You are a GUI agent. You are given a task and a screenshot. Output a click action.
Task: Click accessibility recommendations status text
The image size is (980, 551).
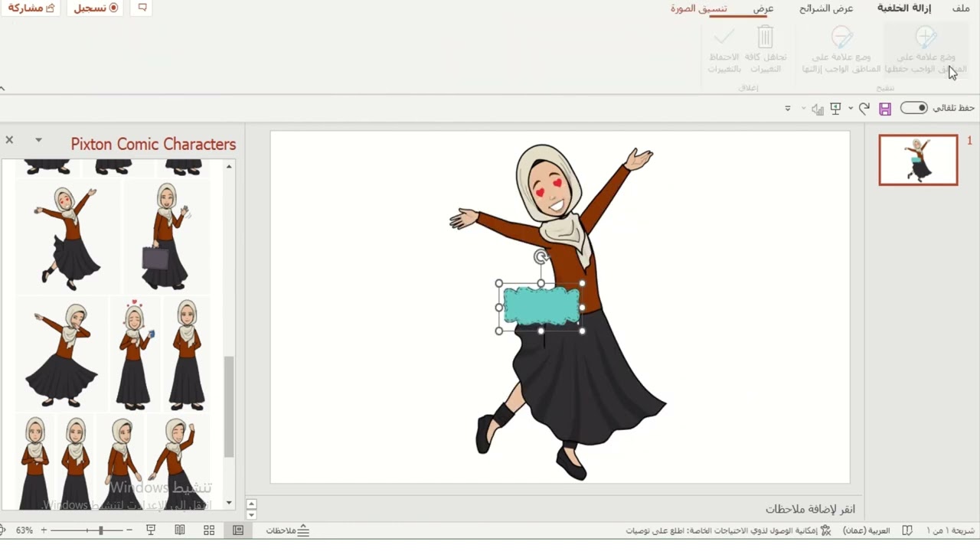tap(720, 530)
